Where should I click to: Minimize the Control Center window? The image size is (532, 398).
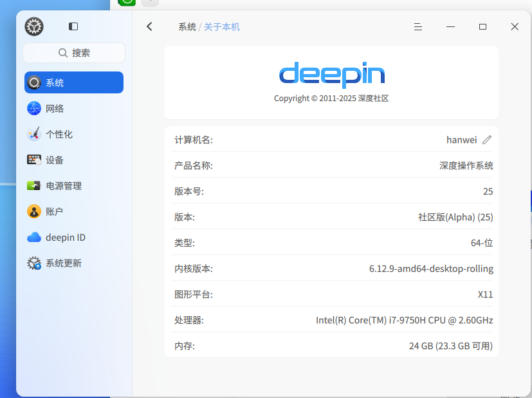[450, 26]
